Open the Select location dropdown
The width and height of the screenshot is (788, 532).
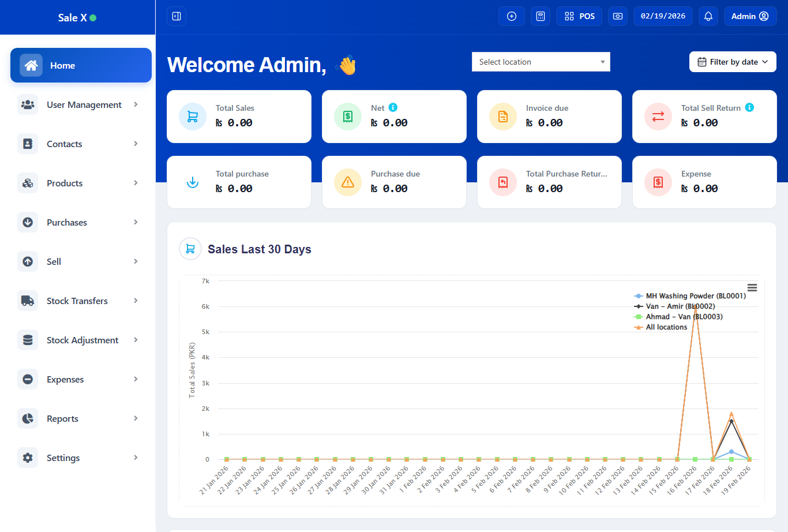click(541, 62)
